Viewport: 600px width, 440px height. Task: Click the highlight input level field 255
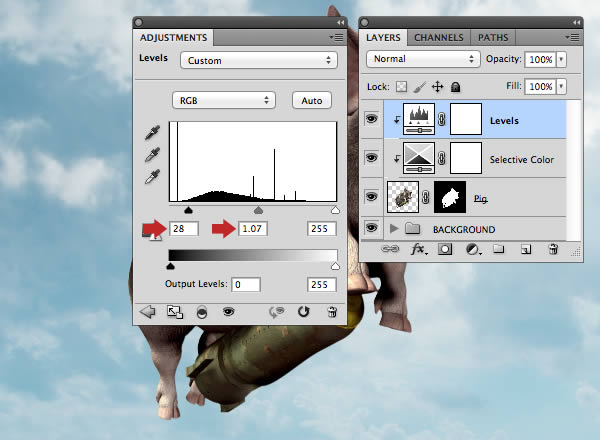point(321,229)
